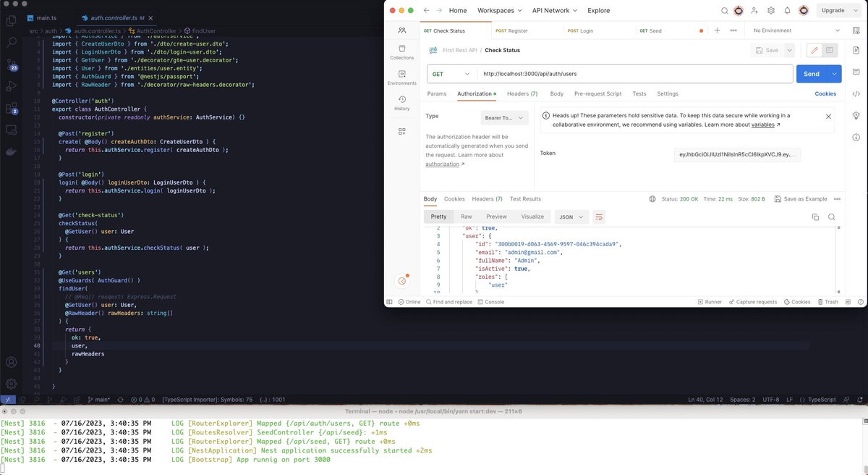Open the No Environment selector
This screenshot has width=868, height=475.
click(796, 31)
